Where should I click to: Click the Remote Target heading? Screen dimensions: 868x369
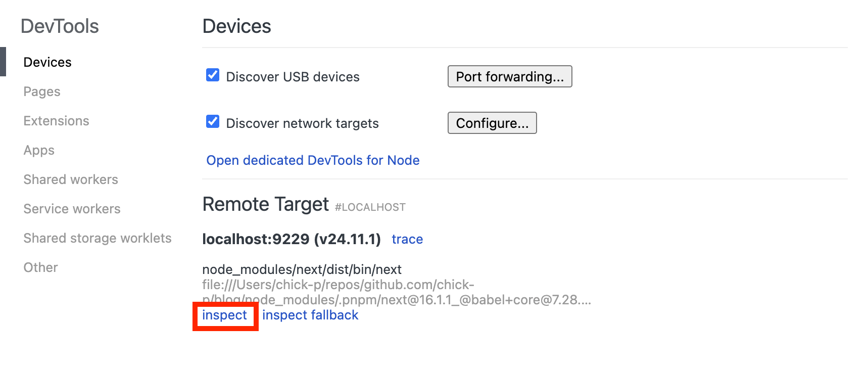pos(266,204)
